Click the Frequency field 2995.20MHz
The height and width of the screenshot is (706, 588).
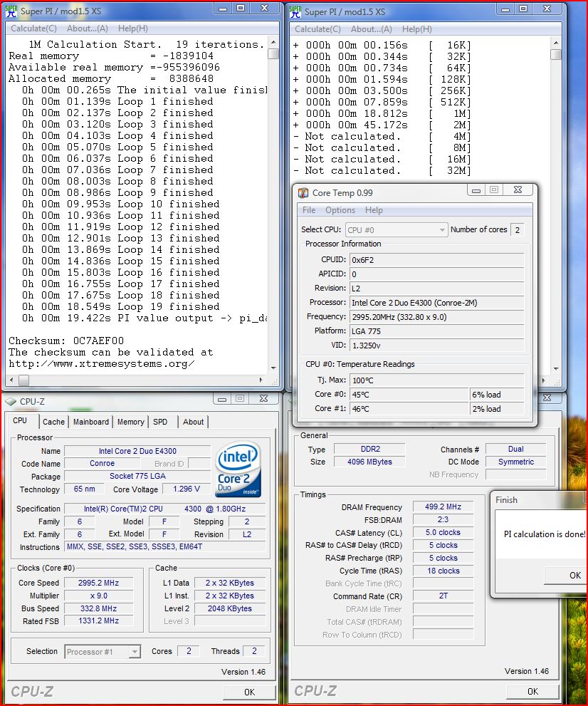pyautogui.click(x=436, y=317)
